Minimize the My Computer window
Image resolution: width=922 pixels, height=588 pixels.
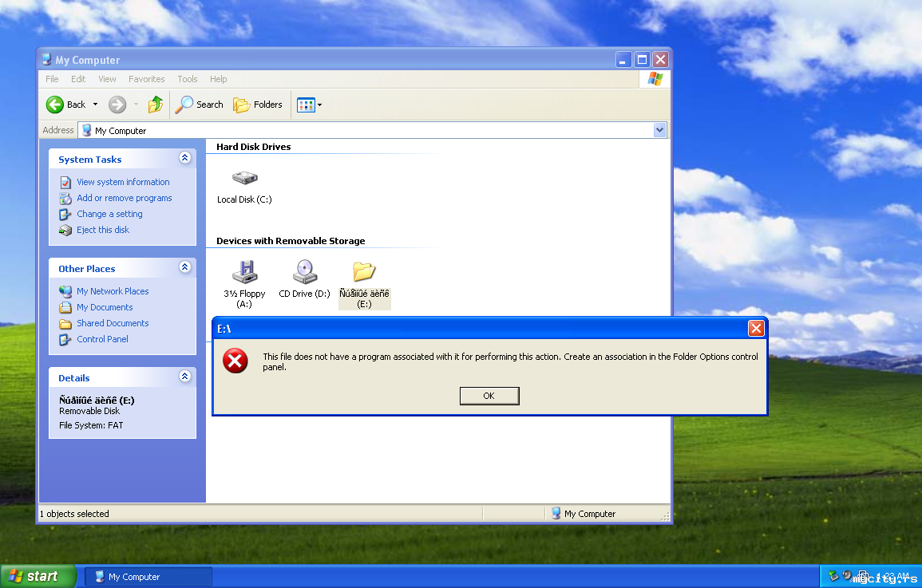623,59
